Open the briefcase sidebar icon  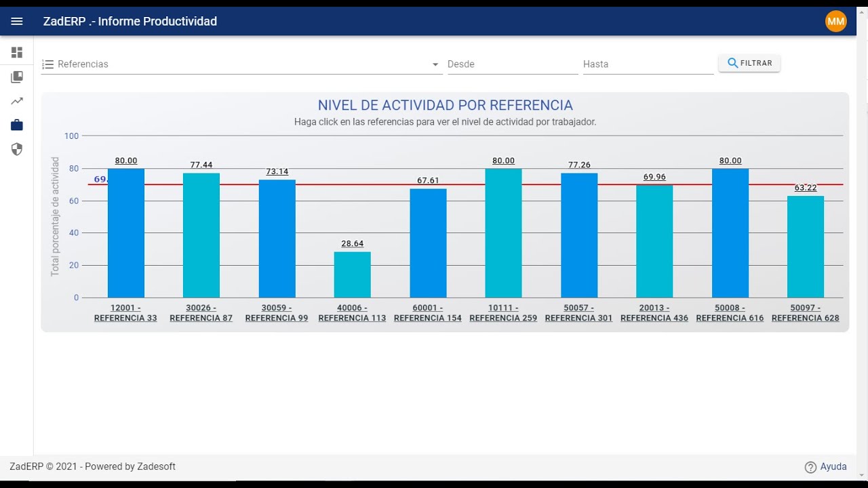(17, 125)
